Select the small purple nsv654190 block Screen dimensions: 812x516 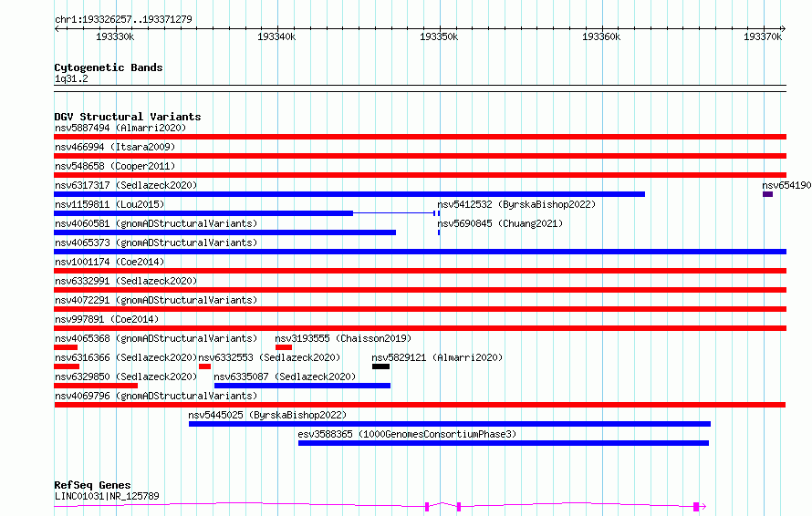(767, 194)
